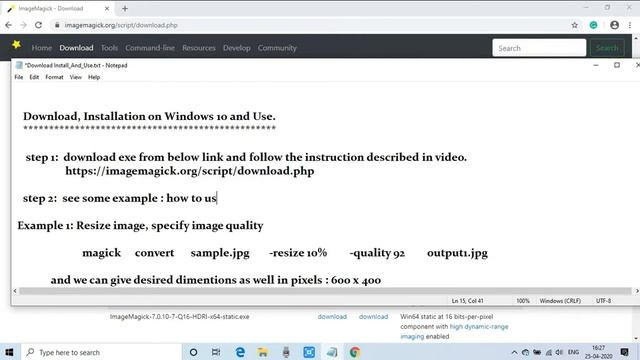Viewport: 640px width, 360px height.
Task: Open Download in ImageMagick navbar
Action: 76,48
